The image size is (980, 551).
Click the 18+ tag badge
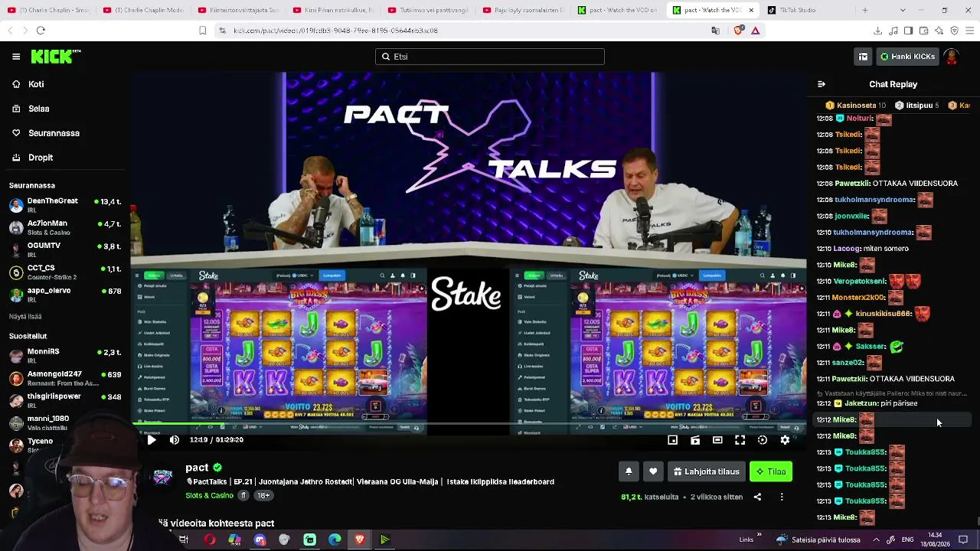point(263,495)
